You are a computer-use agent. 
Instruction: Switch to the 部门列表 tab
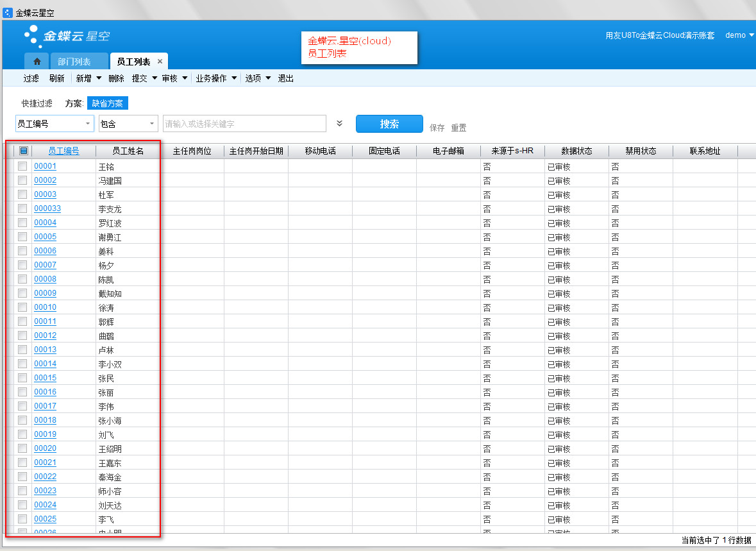[74, 62]
